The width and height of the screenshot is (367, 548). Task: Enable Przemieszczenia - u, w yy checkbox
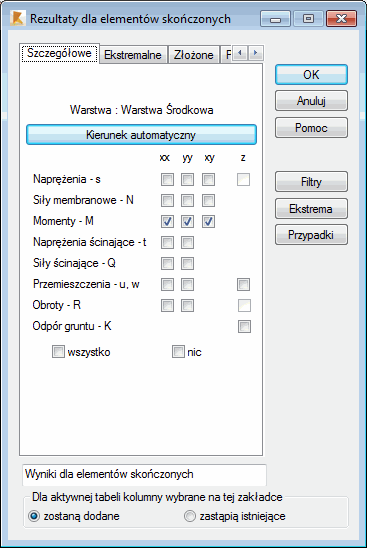pyautogui.click(x=187, y=284)
